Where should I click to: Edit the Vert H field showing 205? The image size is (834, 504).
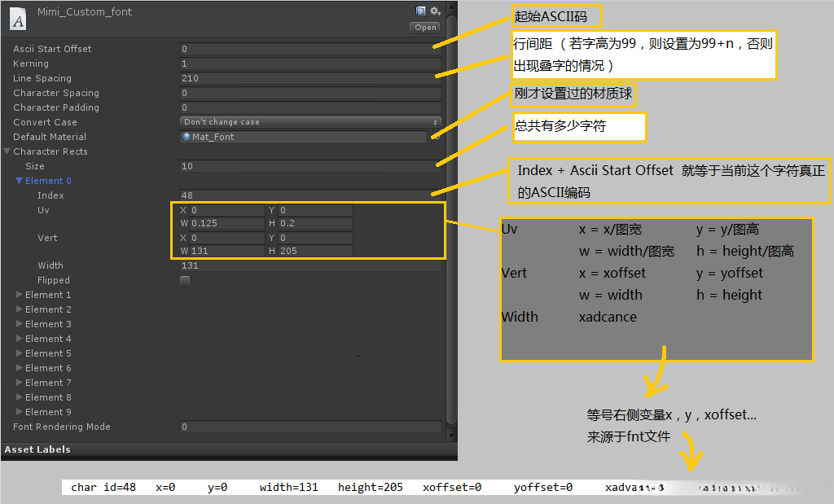click(x=315, y=251)
